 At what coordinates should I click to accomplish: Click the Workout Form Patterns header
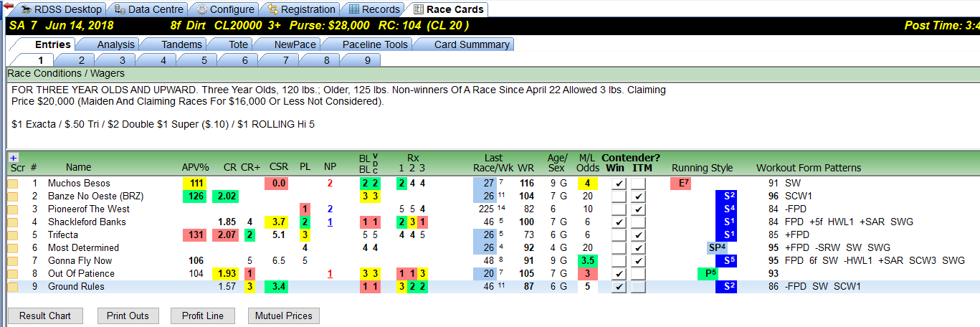pyautogui.click(x=809, y=168)
